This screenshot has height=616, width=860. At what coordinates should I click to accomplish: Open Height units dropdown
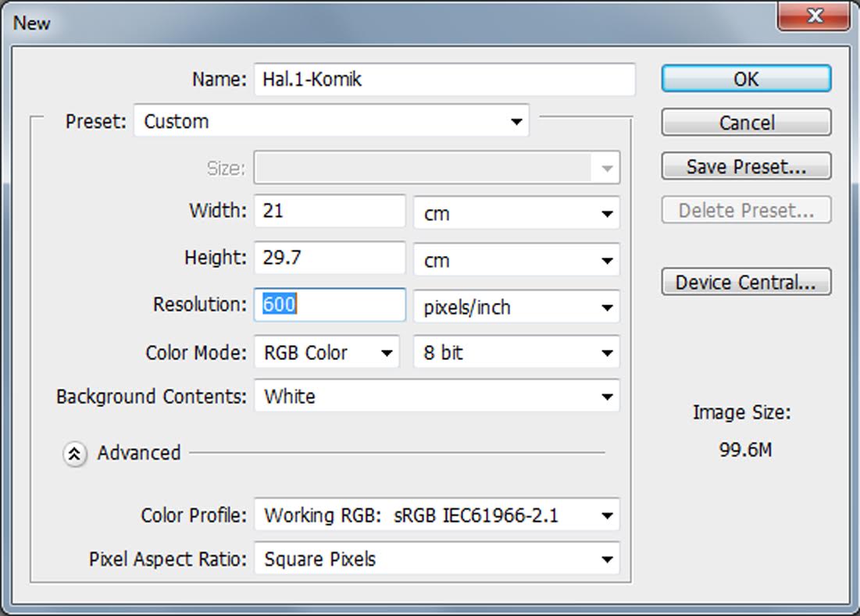pyautogui.click(x=516, y=260)
